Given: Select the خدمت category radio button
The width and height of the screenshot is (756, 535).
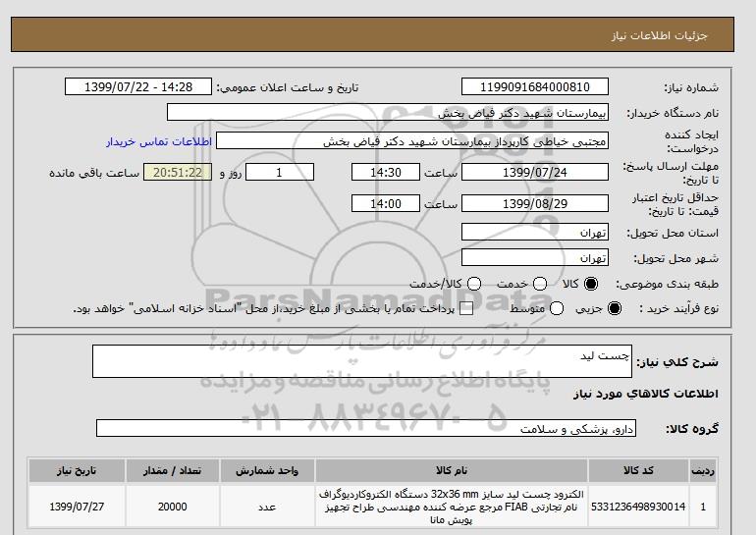Looking at the screenshot, I should click(540, 284).
